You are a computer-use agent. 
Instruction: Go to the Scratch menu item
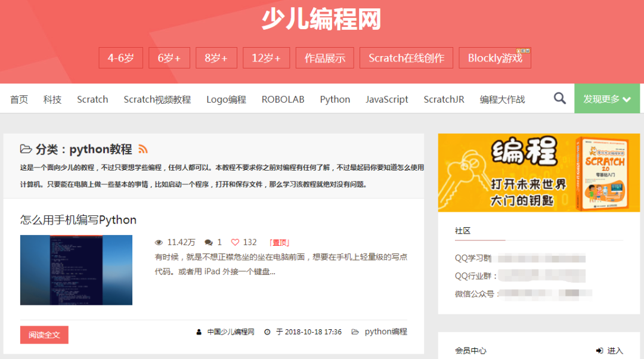coord(92,100)
